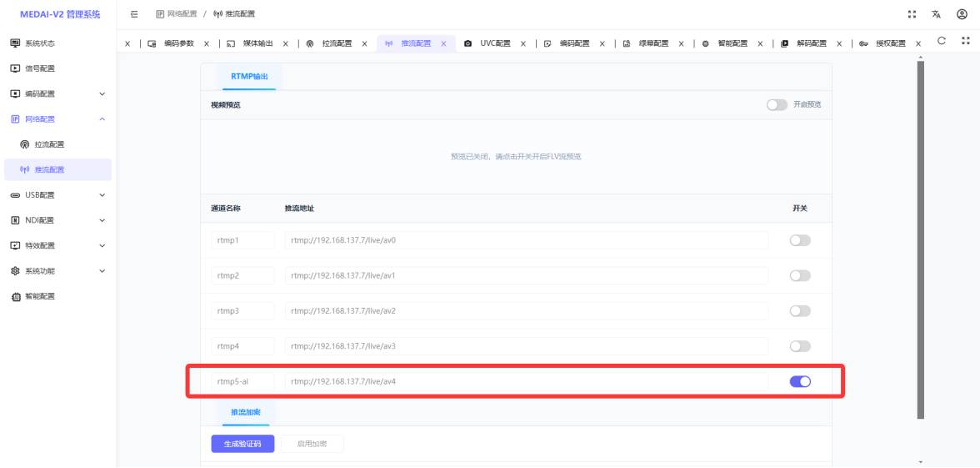The height and width of the screenshot is (468, 980).
Task: Switch to UVC配置 tab
Action: [x=495, y=43]
